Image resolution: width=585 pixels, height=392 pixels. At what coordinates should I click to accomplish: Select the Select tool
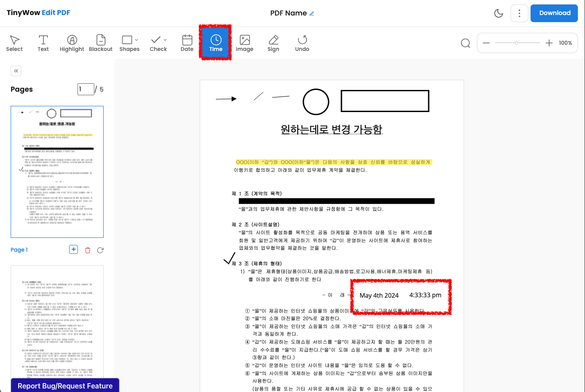pos(14,43)
